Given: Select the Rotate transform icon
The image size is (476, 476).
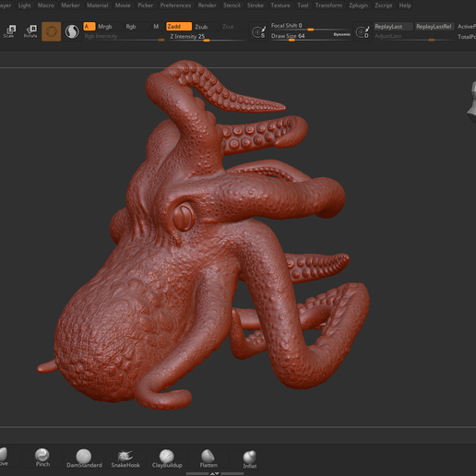Looking at the screenshot, I should pyautogui.click(x=30, y=31).
